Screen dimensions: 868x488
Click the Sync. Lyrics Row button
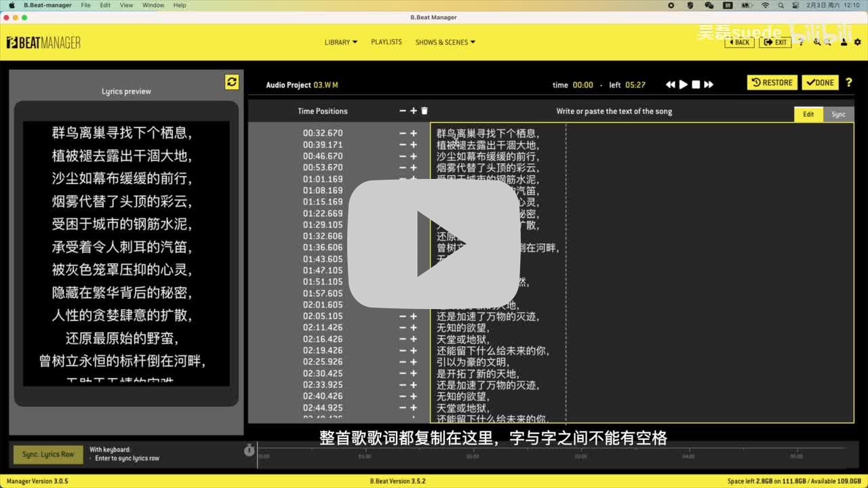tap(48, 454)
